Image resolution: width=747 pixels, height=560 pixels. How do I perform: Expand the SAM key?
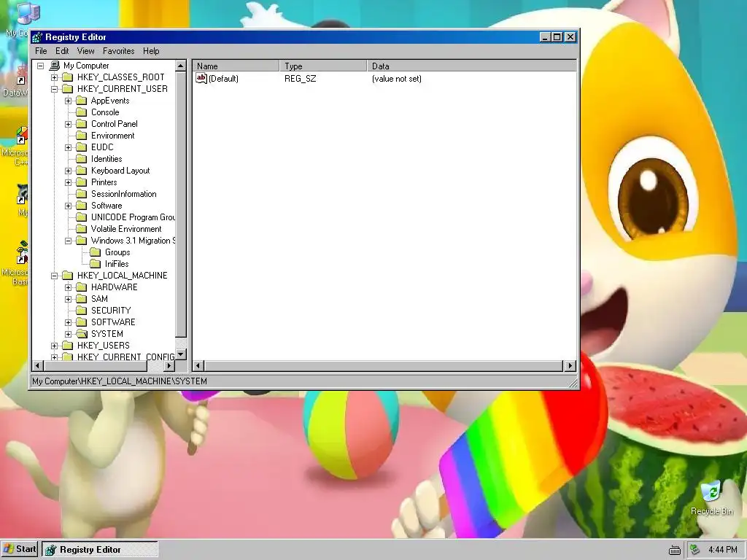click(x=68, y=299)
